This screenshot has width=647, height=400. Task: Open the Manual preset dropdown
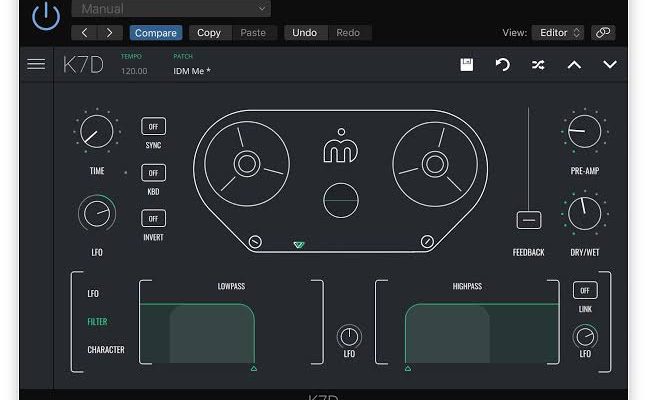pos(171,9)
